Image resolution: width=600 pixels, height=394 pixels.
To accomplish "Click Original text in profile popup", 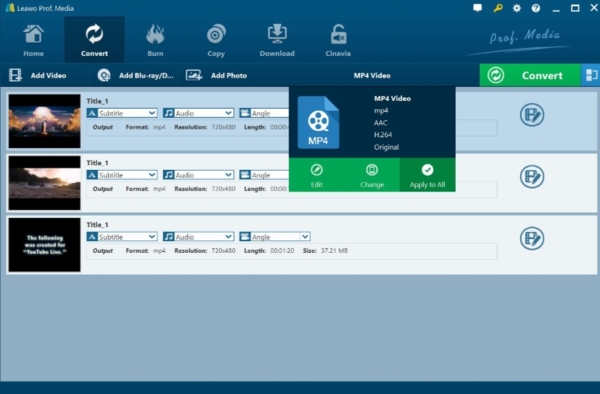I will pyautogui.click(x=386, y=147).
